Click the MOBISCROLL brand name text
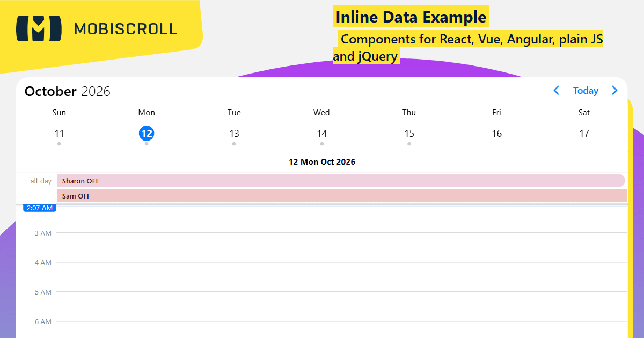The height and width of the screenshot is (338, 644). coord(126,29)
